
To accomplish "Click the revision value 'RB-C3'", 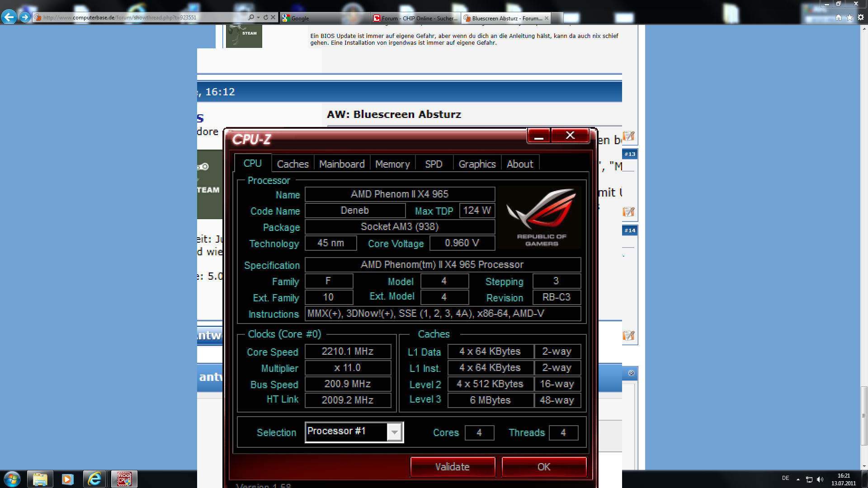I will pyautogui.click(x=557, y=297).
